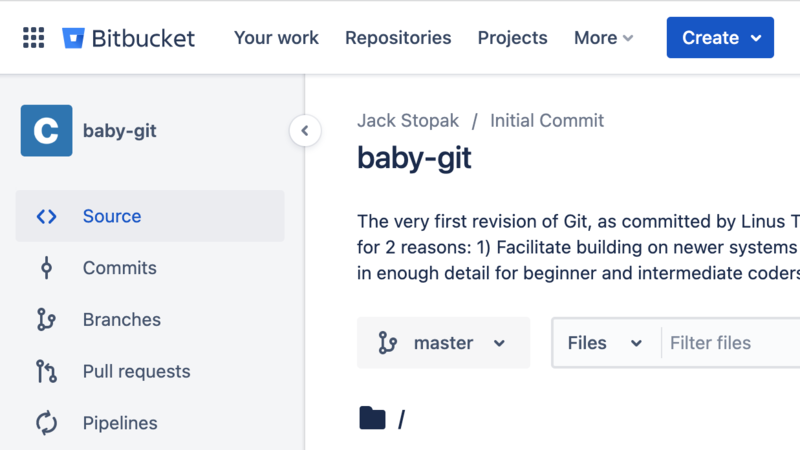This screenshot has width=800, height=450.
Task: Click the root slash path label
Action: [402, 420]
